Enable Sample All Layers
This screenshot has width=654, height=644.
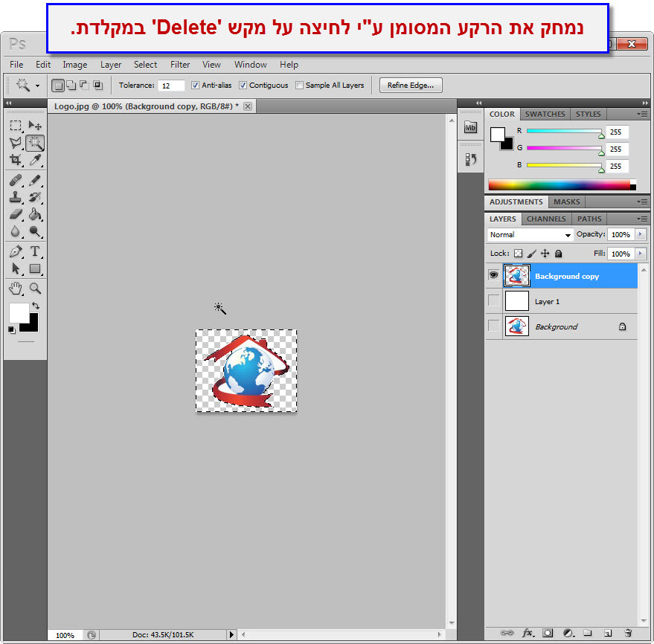[x=300, y=85]
